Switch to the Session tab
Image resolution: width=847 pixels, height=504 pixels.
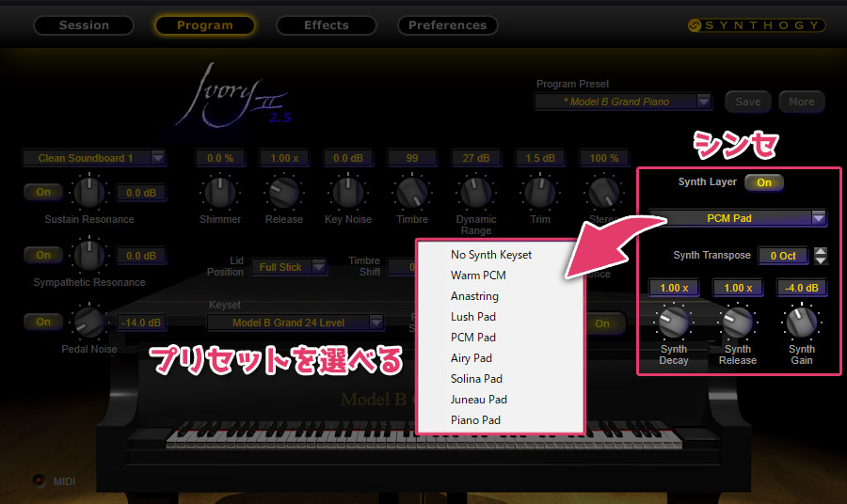(84, 25)
